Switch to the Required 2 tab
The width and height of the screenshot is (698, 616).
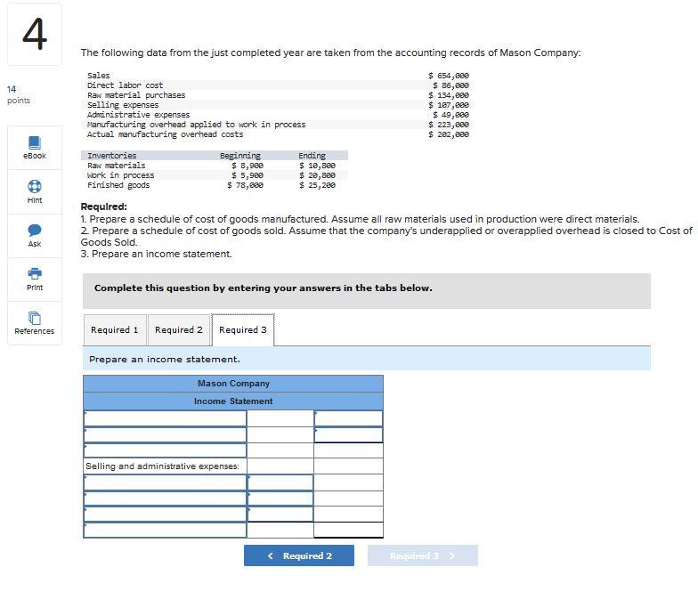click(x=178, y=329)
